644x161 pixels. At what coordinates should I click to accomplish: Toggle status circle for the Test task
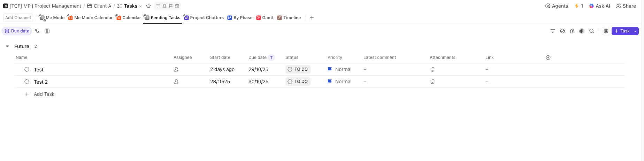click(x=27, y=69)
